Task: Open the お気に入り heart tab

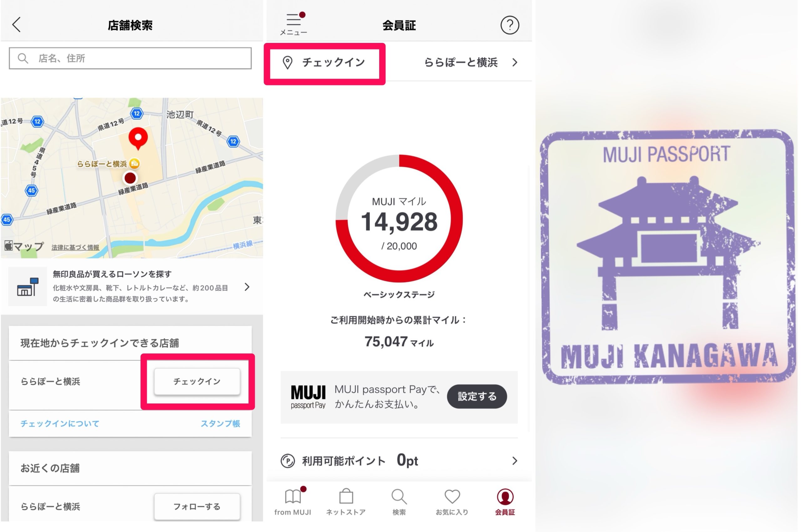Action: click(x=452, y=501)
